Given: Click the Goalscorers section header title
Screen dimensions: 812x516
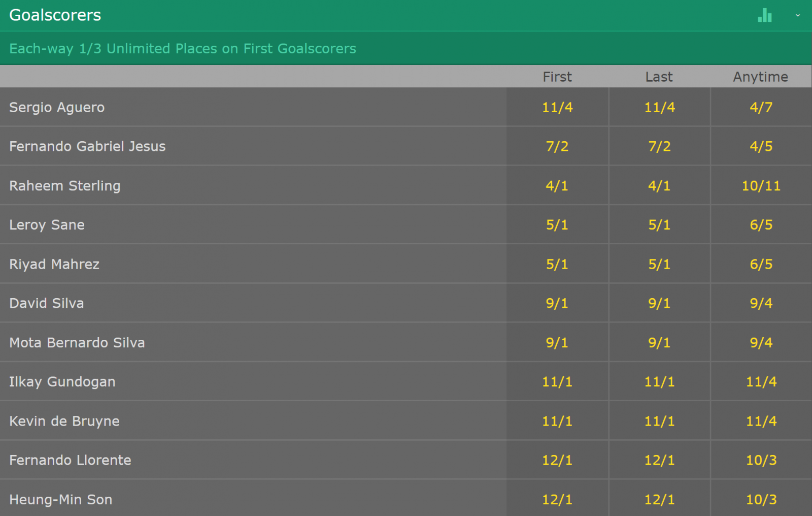Looking at the screenshot, I should (55, 15).
